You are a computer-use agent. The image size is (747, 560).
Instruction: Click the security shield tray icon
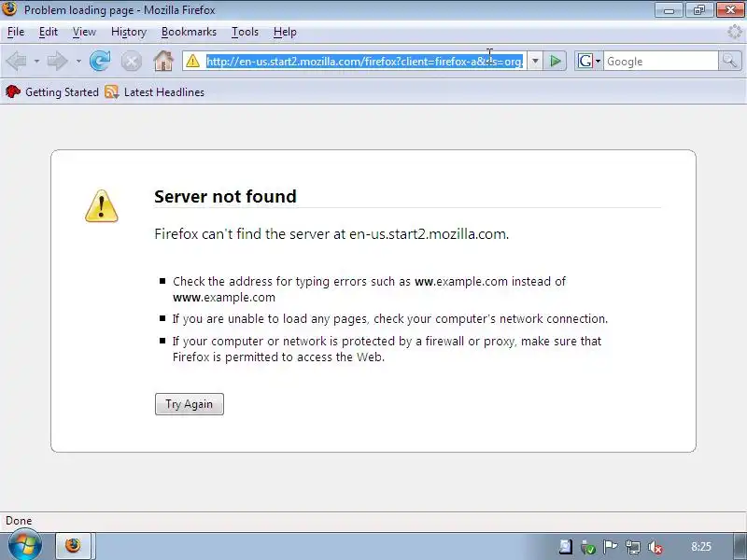[x=588, y=547]
